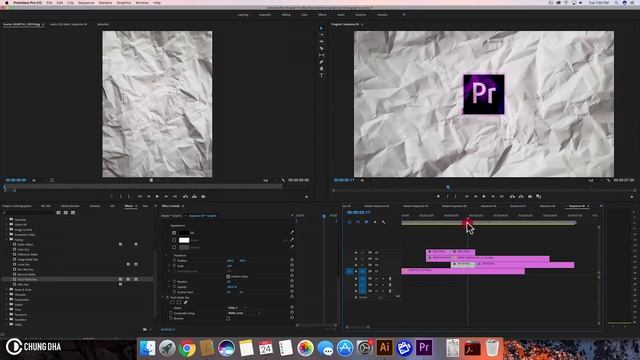640x360 pixels.
Task: Open Adobe Illustrator from the Dock
Action: click(384, 348)
